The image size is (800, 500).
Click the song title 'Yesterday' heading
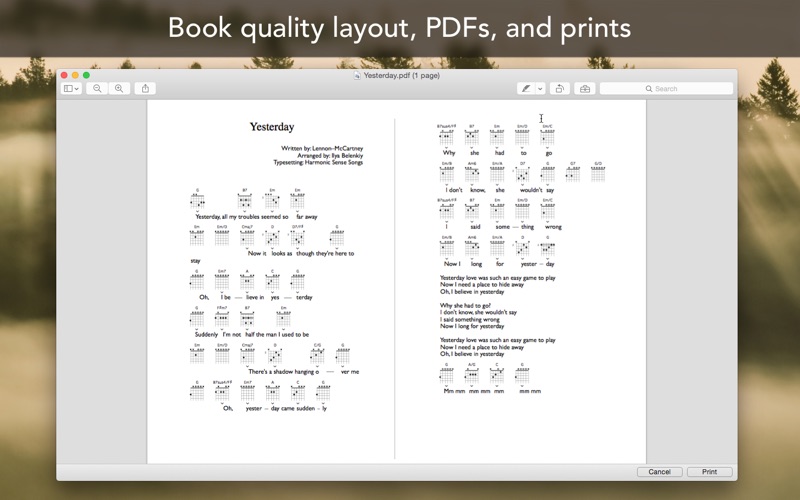tap(271, 127)
